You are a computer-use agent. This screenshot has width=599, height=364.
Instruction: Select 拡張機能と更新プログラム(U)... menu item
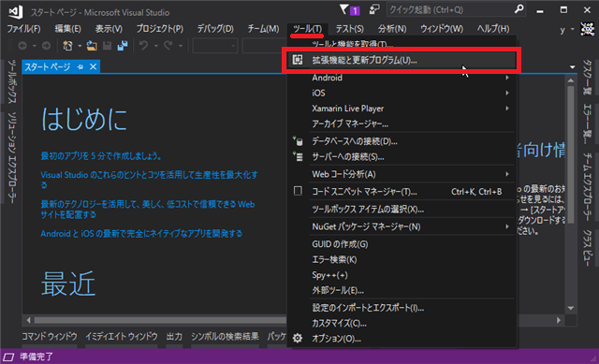(x=402, y=60)
